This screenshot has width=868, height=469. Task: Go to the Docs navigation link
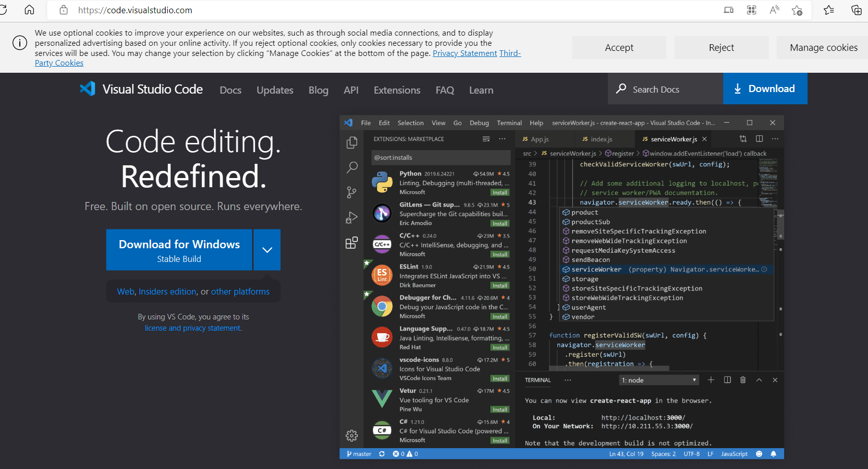(231, 90)
